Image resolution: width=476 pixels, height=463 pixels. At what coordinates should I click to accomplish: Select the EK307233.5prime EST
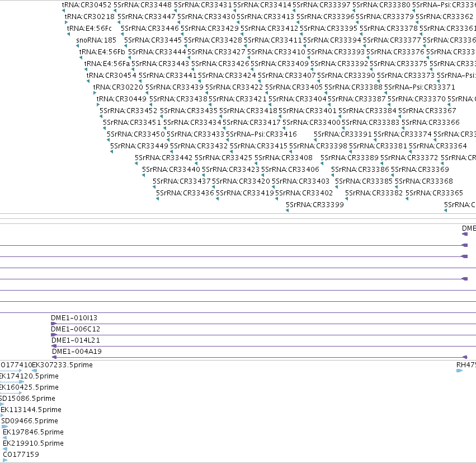62,365
